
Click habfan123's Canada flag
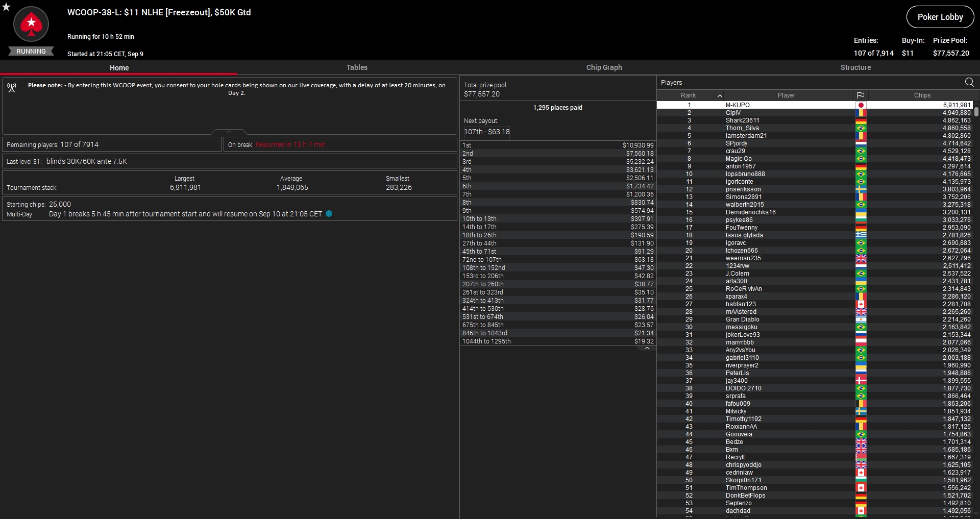861,304
